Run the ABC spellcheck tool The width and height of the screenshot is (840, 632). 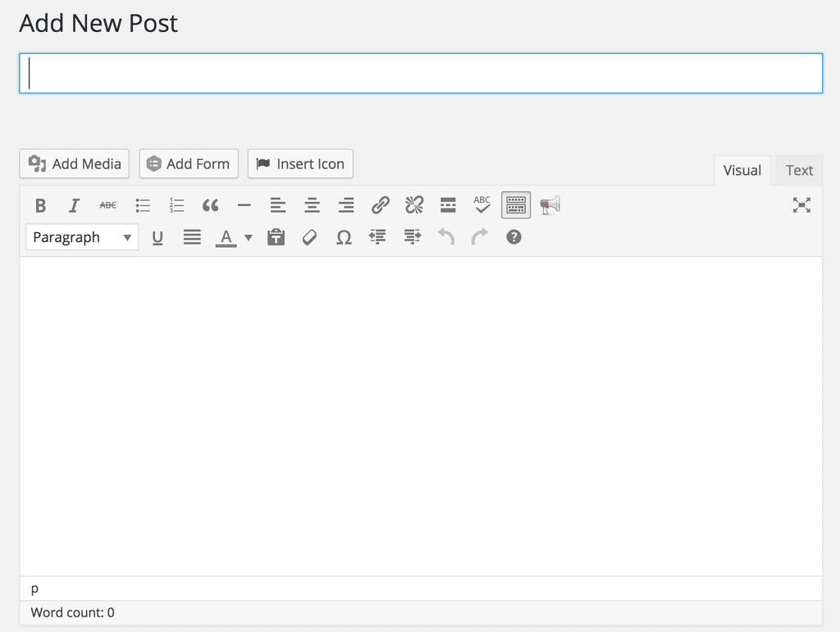(x=482, y=204)
